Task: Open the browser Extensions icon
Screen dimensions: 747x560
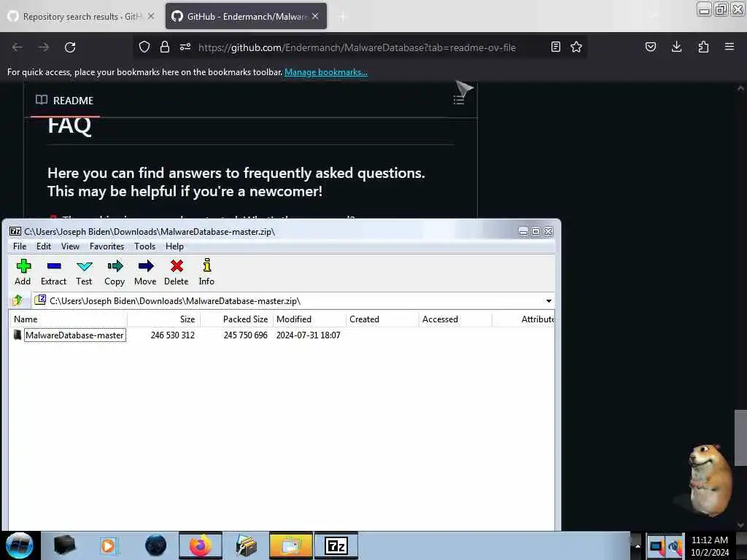Action: point(703,47)
